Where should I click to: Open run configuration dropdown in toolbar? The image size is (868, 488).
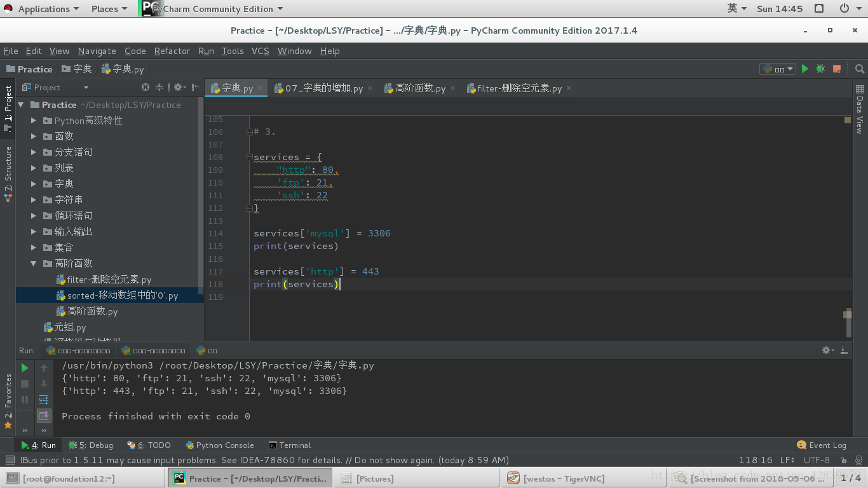(778, 69)
